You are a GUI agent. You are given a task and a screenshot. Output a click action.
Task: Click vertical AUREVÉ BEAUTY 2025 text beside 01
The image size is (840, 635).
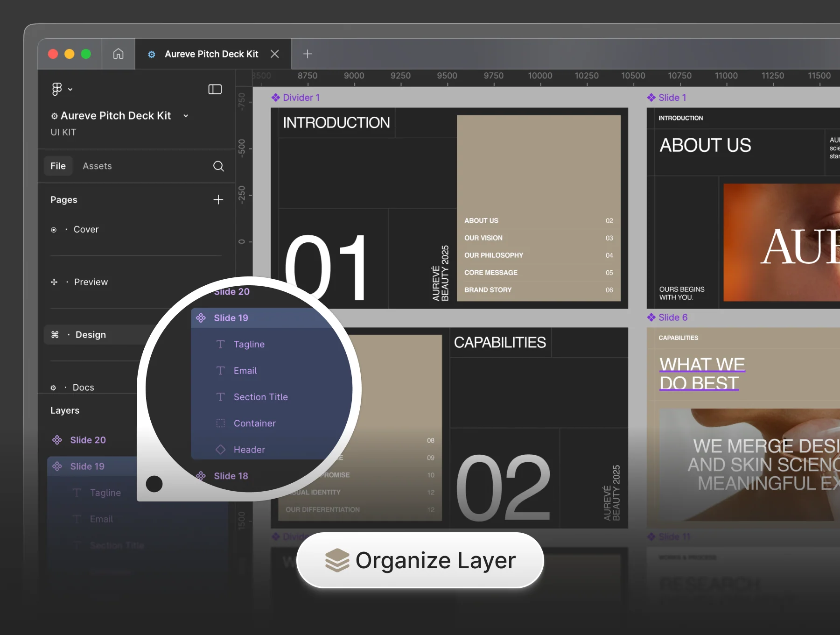coord(441,273)
